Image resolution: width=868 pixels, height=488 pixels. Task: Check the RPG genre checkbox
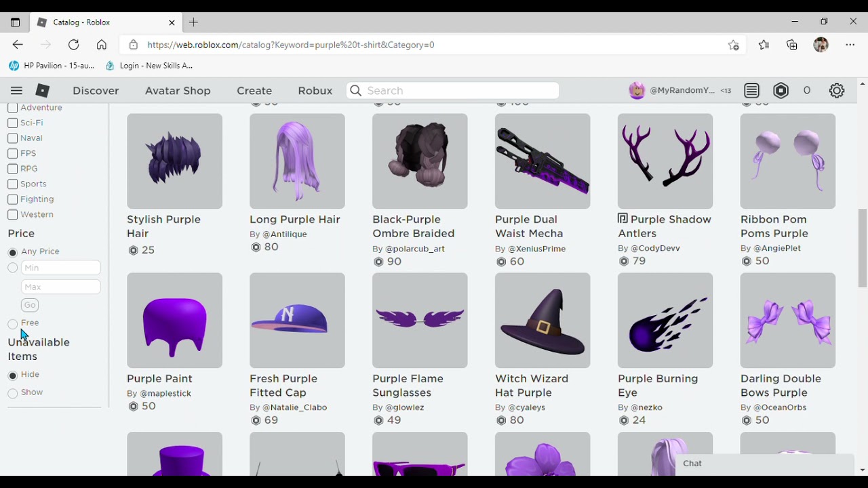click(12, 169)
